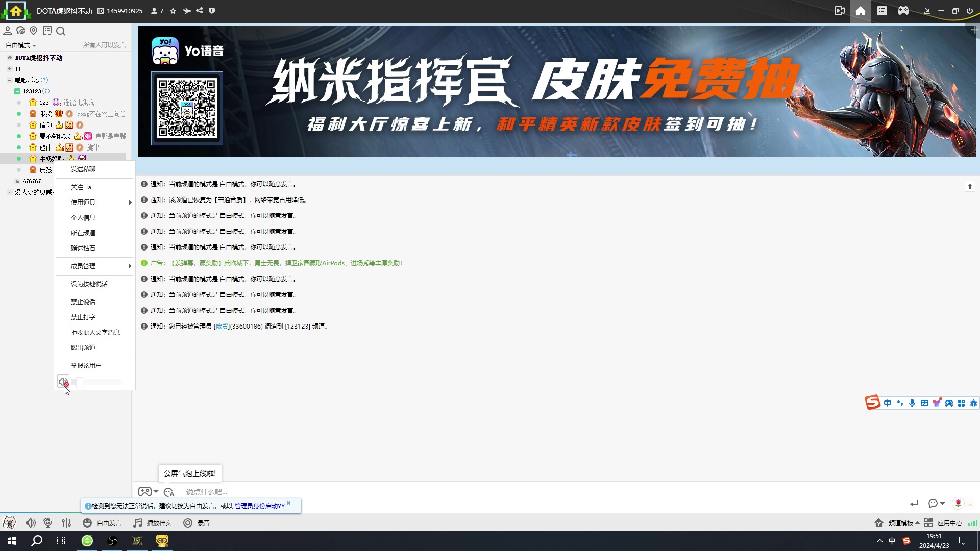980x551 pixels.
Task: Click the 管理员身份启动YY link
Action: click(259, 506)
